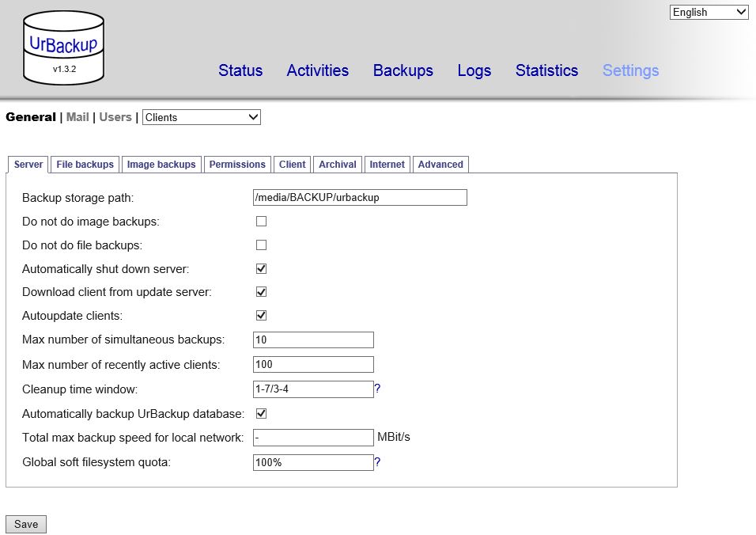Uncheck Download client from update server
This screenshot has width=756, height=535.
point(261,291)
